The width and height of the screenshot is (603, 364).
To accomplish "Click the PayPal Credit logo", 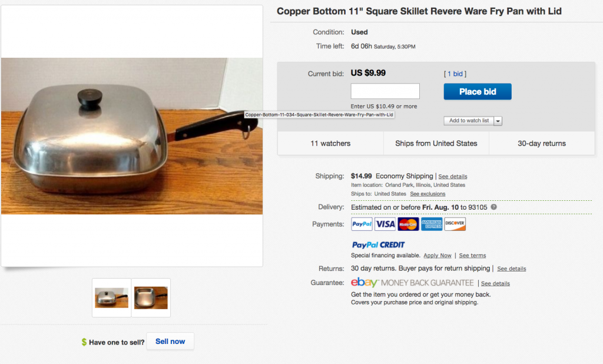I will 378,244.
